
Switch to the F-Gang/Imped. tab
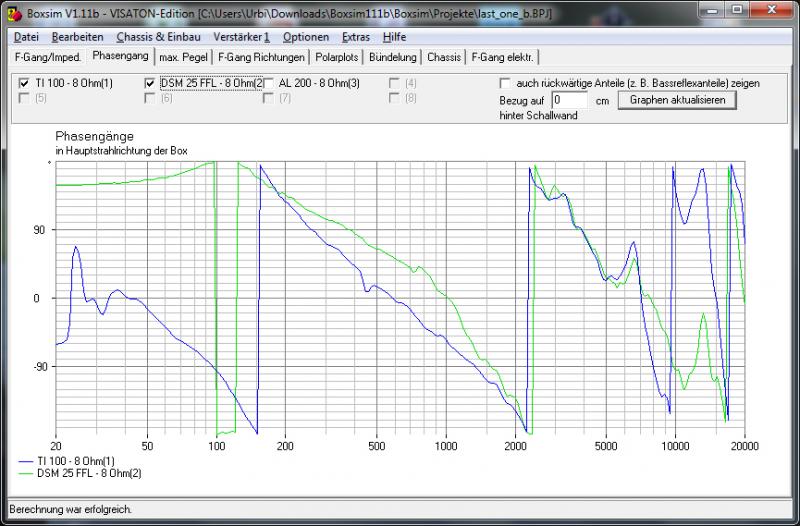click(x=46, y=57)
